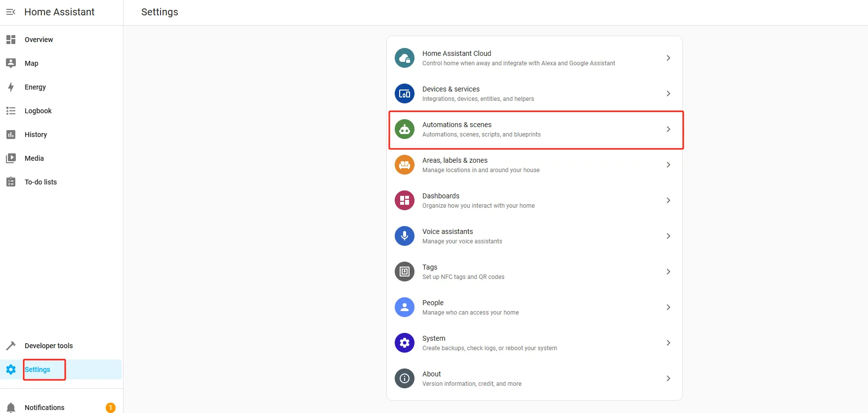Click the System gear icon
Viewport: 868px width, 413px height.
(x=404, y=343)
